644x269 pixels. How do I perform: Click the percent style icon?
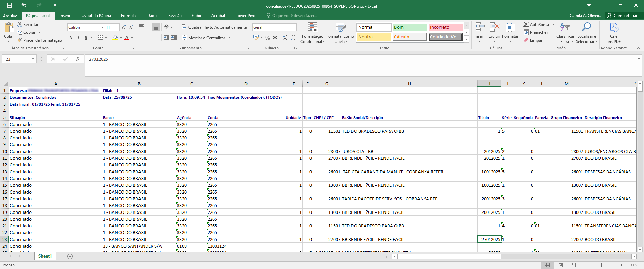[x=267, y=38]
